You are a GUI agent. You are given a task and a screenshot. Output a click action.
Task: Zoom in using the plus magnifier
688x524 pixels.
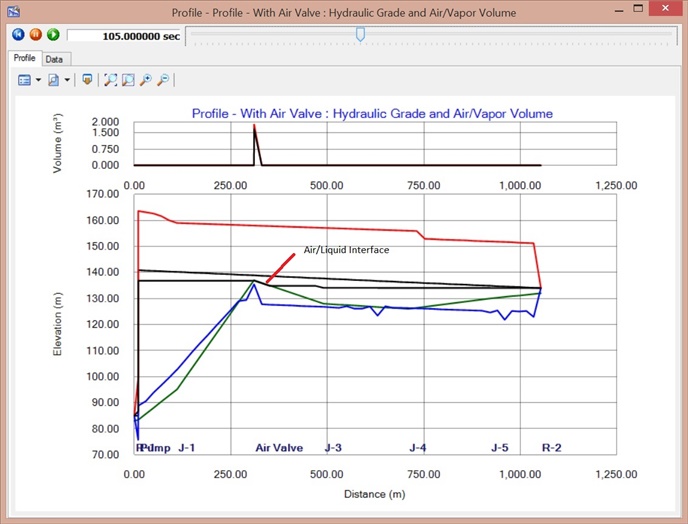(x=146, y=80)
